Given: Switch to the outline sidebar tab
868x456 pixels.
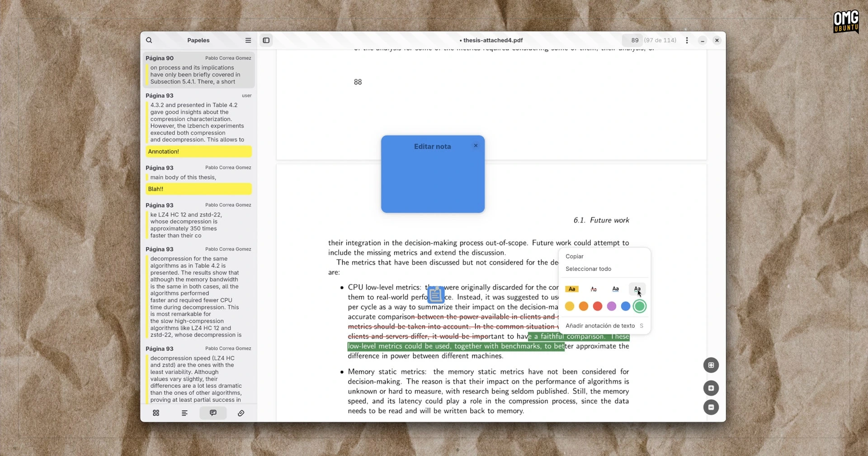Looking at the screenshot, I should [x=184, y=413].
